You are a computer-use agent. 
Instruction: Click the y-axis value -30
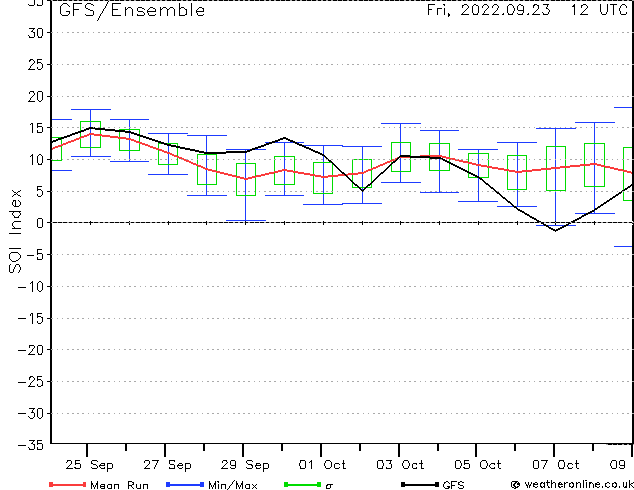pos(31,413)
